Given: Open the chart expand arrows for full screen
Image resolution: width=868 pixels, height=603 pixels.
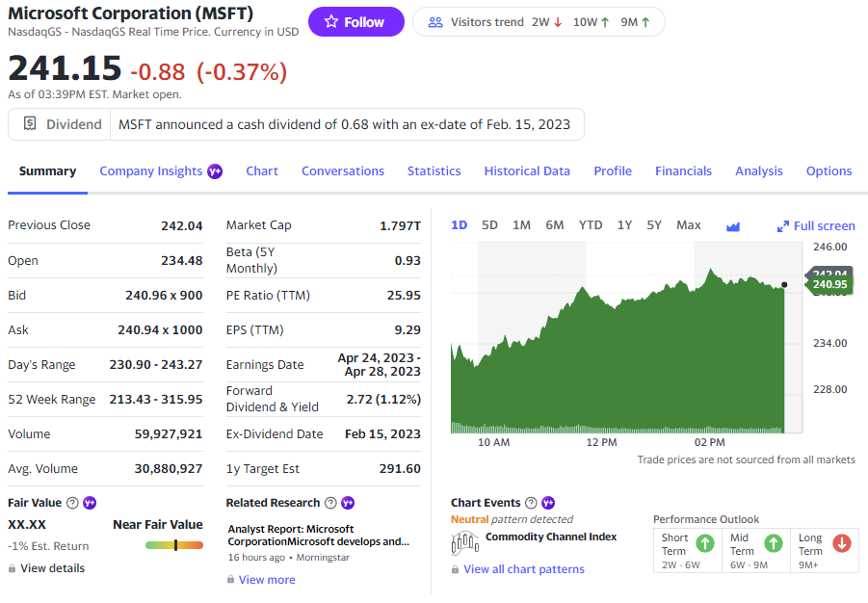Looking at the screenshot, I should (782, 224).
